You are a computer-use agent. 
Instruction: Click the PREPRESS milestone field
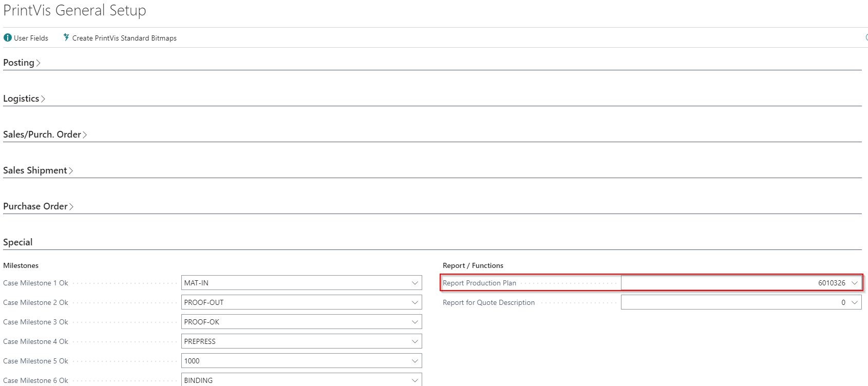pyautogui.click(x=301, y=341)
